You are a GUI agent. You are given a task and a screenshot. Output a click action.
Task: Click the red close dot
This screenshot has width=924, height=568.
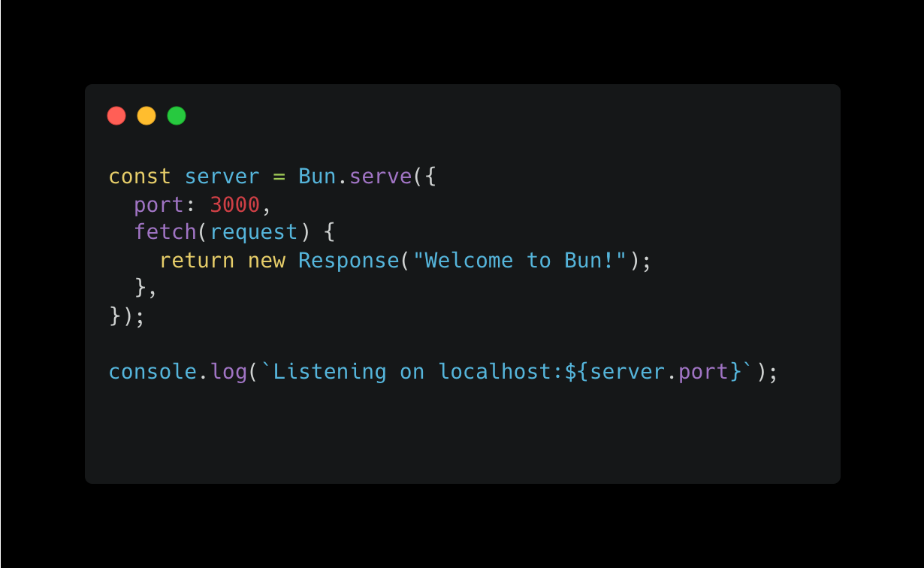116,116
